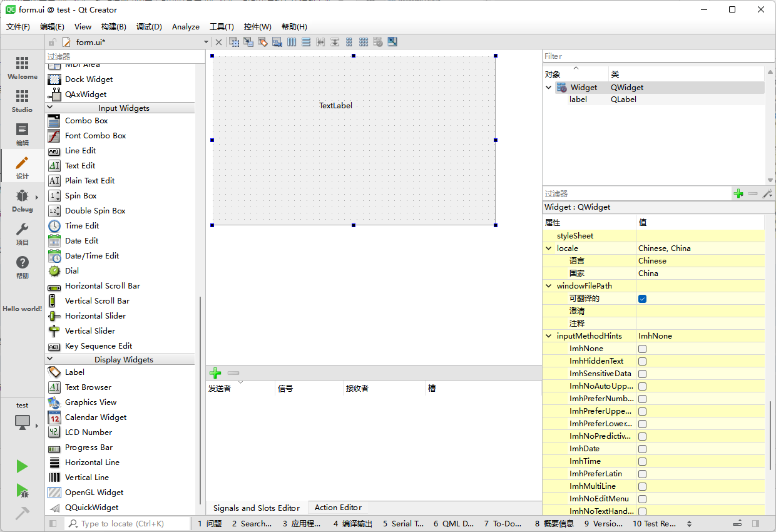Open the Welcome mode
Image resolution: width=776 pixels, height=532 pixels.
pyautogui.click(x=22, y=68)
